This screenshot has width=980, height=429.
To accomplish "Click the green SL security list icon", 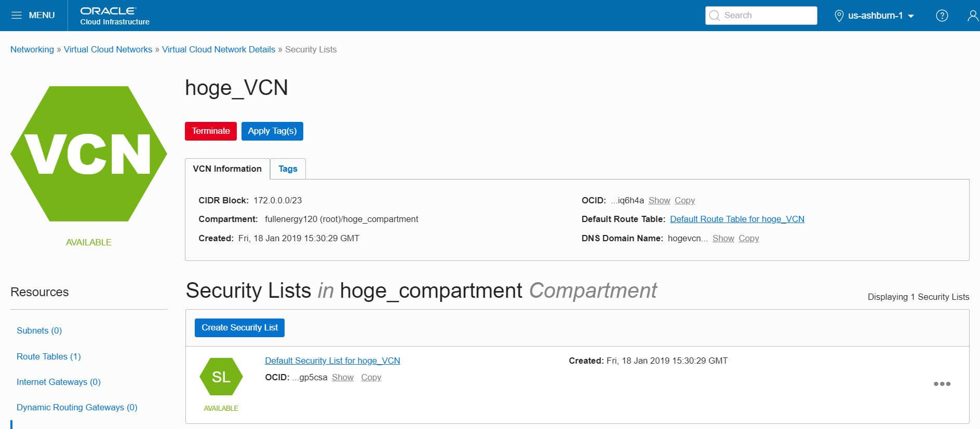I will [x=221, y=377].
